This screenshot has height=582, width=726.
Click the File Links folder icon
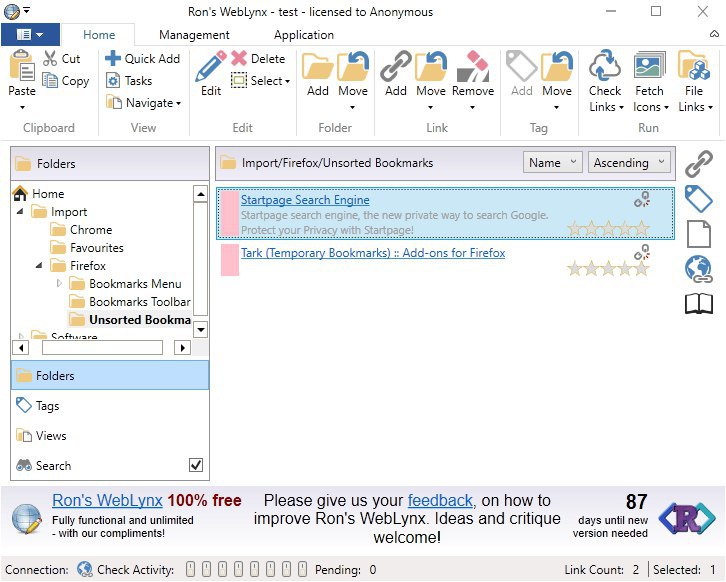(x=694, y=65)
